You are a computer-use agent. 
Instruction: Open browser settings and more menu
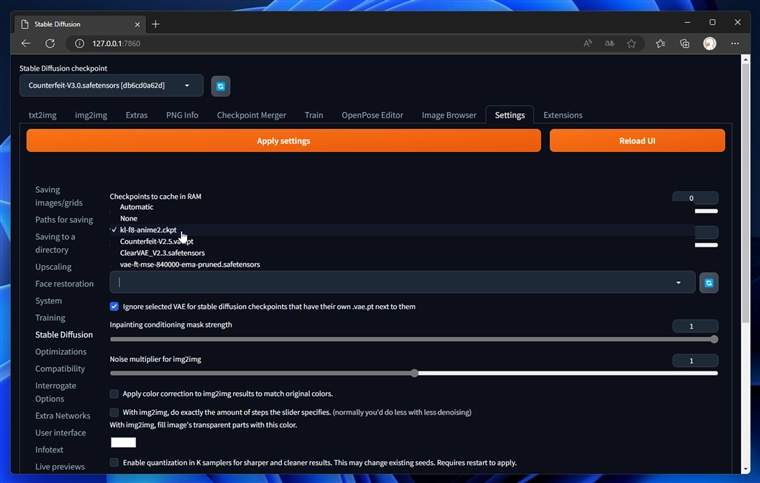pos(735,44)
